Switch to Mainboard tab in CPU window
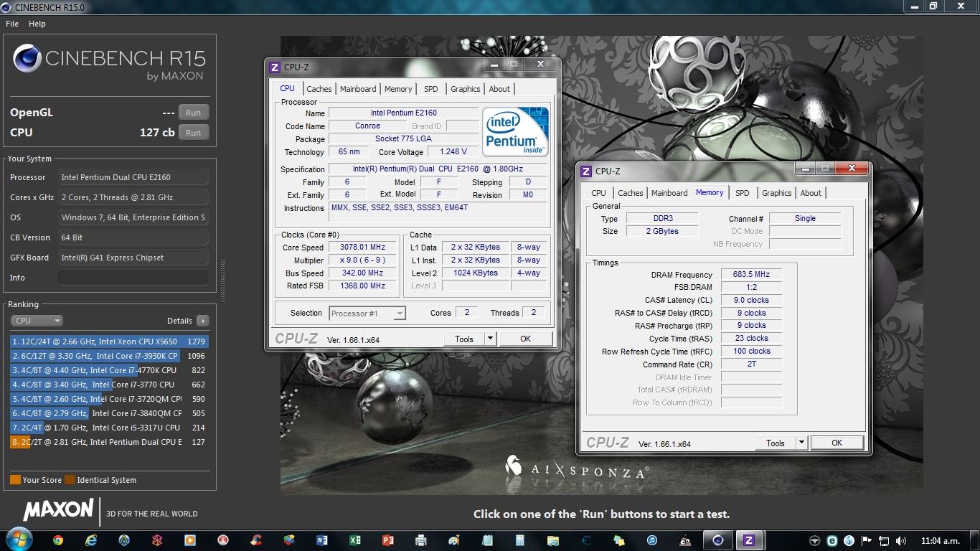The width and height of the screenshot is (980, 551). click(x=358, y=89)
